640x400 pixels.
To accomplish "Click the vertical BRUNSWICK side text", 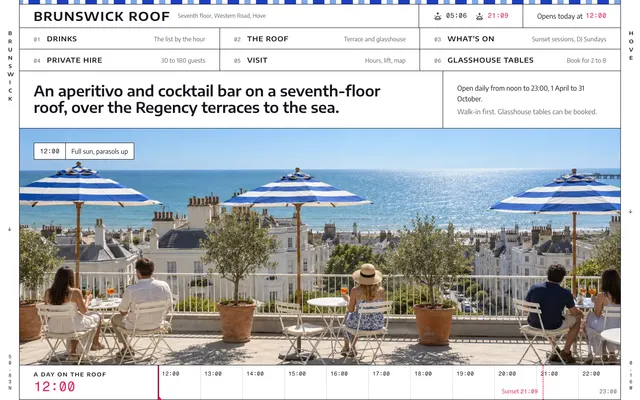I will coord(10,66).
